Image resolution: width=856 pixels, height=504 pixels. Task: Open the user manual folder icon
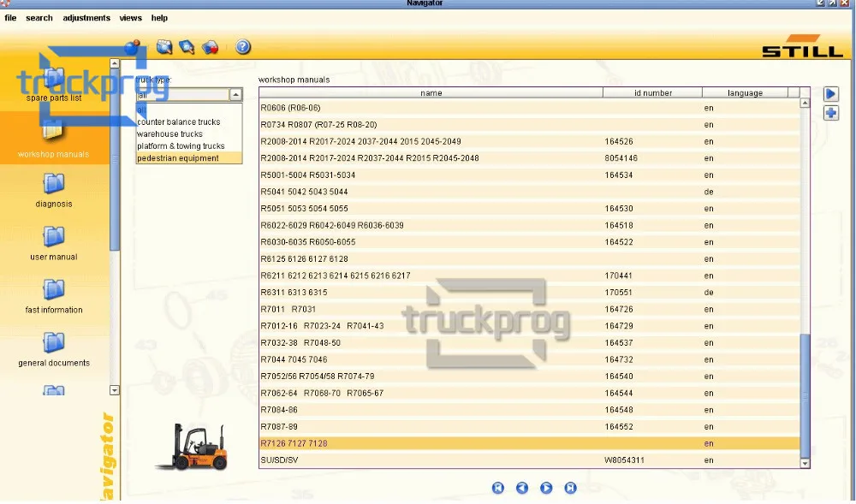(x=53, y=236)
